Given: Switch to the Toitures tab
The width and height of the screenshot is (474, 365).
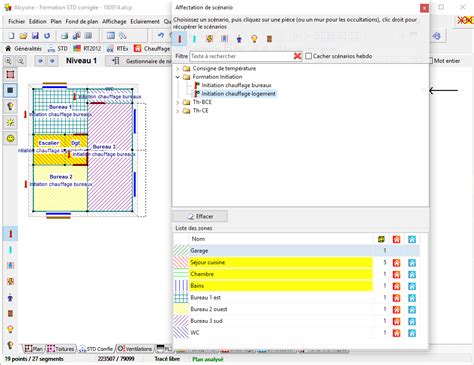Looking at the screenshot, I should pyautogui.click(x=61, y=349).
